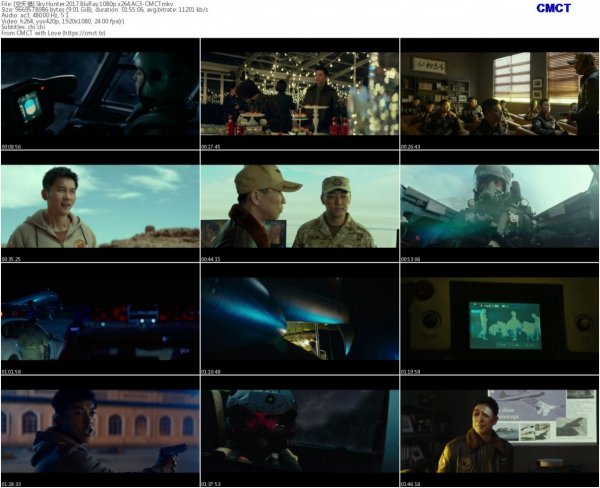Select the daytime pilot with oxygen mask thumbnail
This screenshot has height=488, width=600.
[x=499, y=207]
